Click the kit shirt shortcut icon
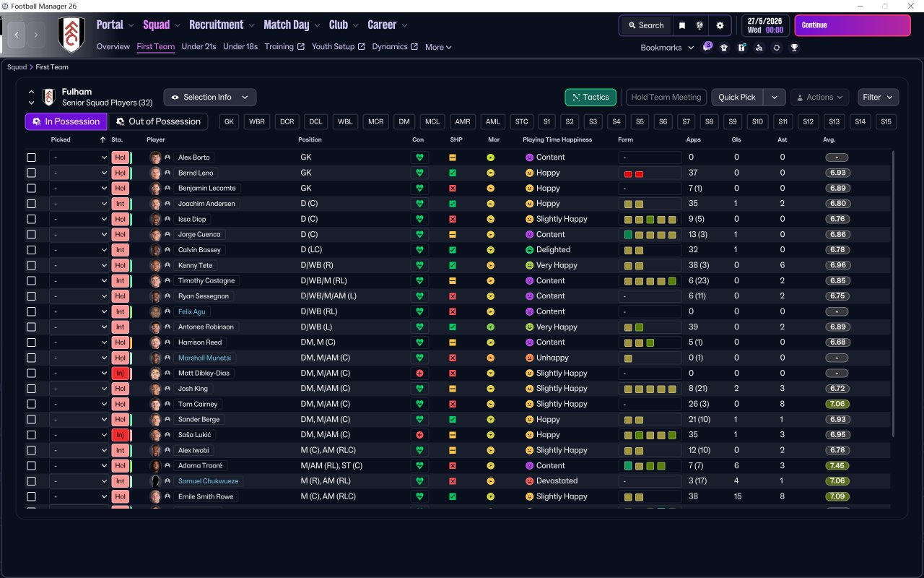This screenshot has width=924, height=578. [724, 48]
